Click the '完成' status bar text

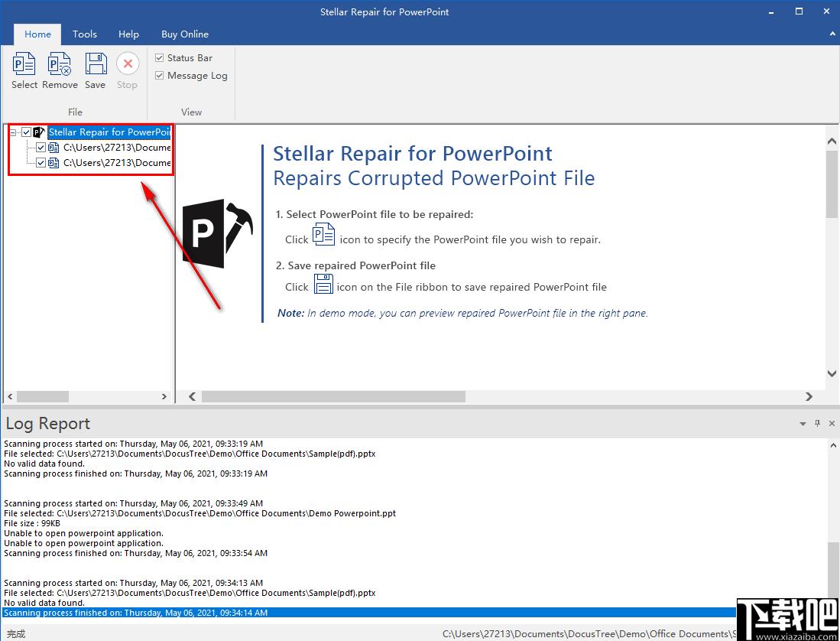16,634
